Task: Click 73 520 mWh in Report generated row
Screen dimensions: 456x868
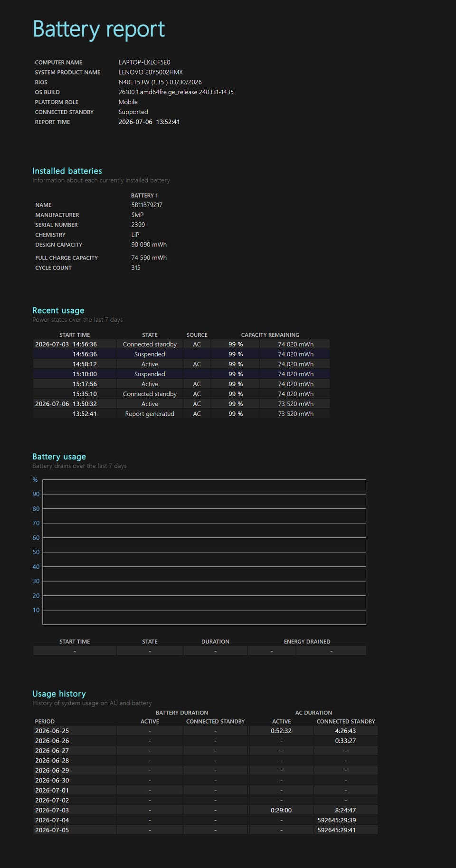Action: pyautogui.click(x=295, y=414)
